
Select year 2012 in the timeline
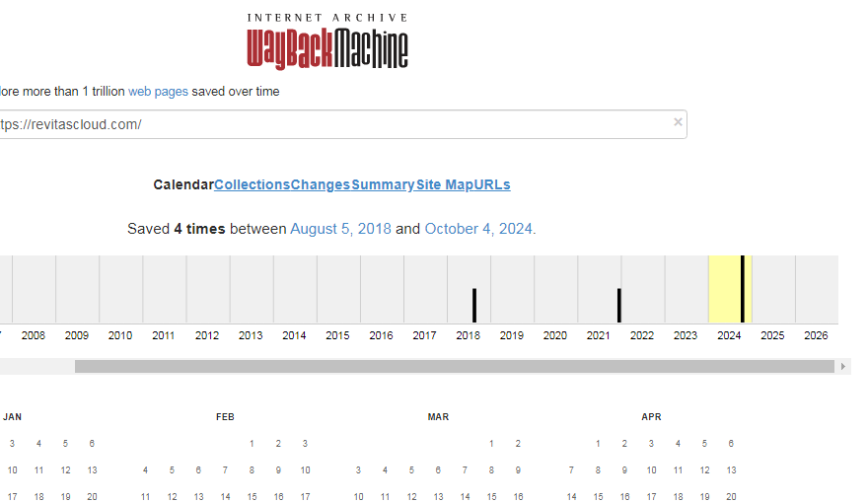tap(207, 335)
